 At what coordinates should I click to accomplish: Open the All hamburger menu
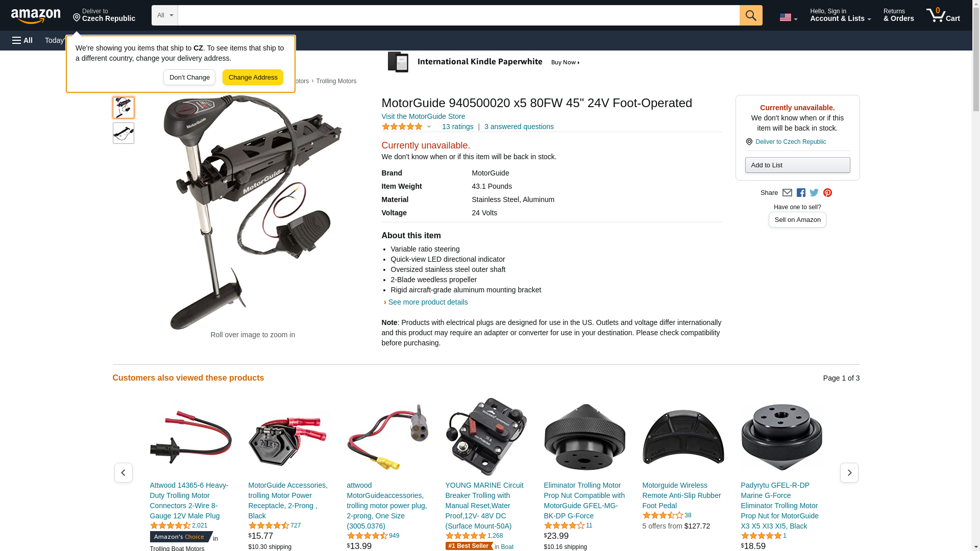[22, 40]
